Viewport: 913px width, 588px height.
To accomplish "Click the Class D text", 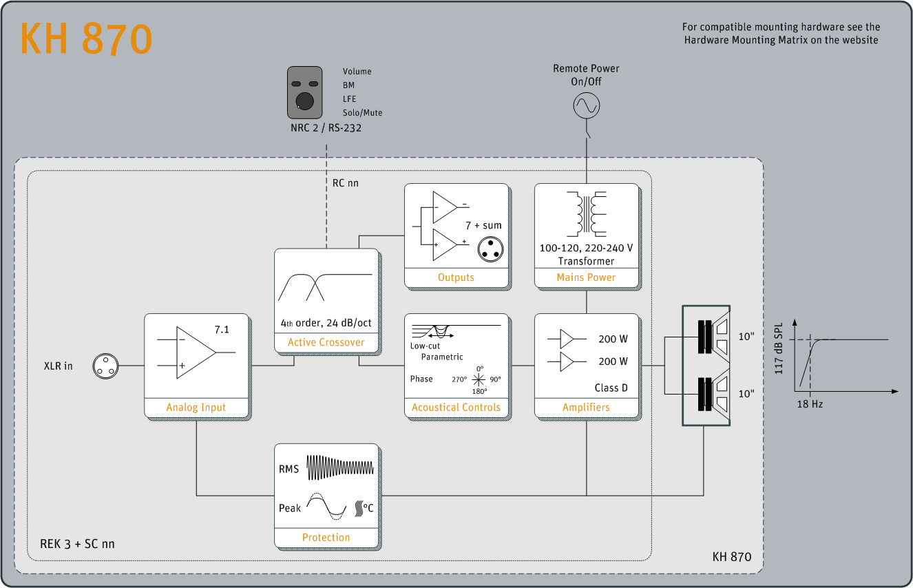I will click(x=611, y=388).
